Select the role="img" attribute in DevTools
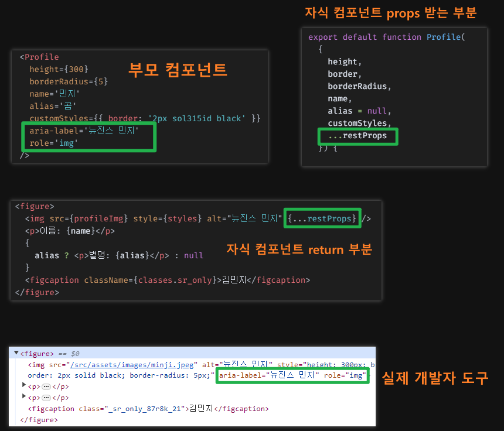Image resolution: width=504 pixels, height=431 pixels. tap(345, 375)
